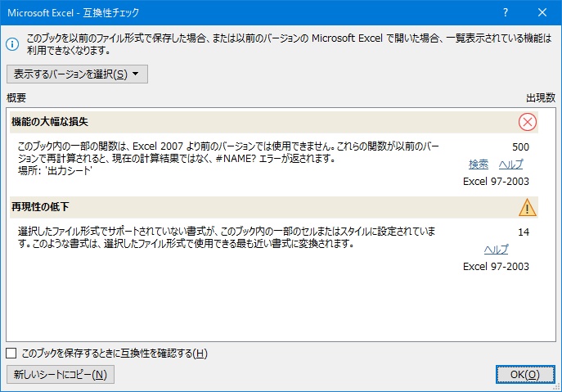The height and width of the screenshot is (392, 562).
Task: Click the question mark help button in title bar
Action: coord(506,12)
